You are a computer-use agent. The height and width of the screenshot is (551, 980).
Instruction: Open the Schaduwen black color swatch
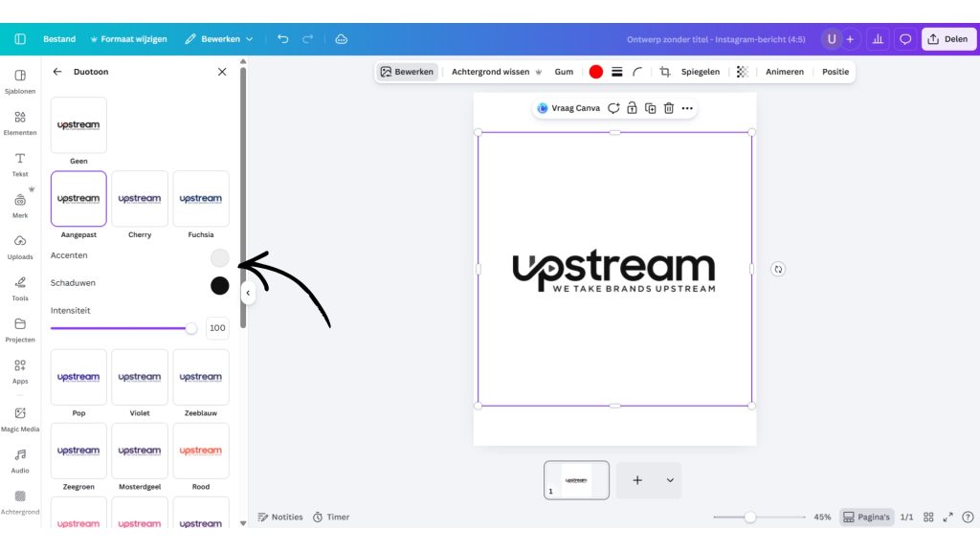(219, 285)
